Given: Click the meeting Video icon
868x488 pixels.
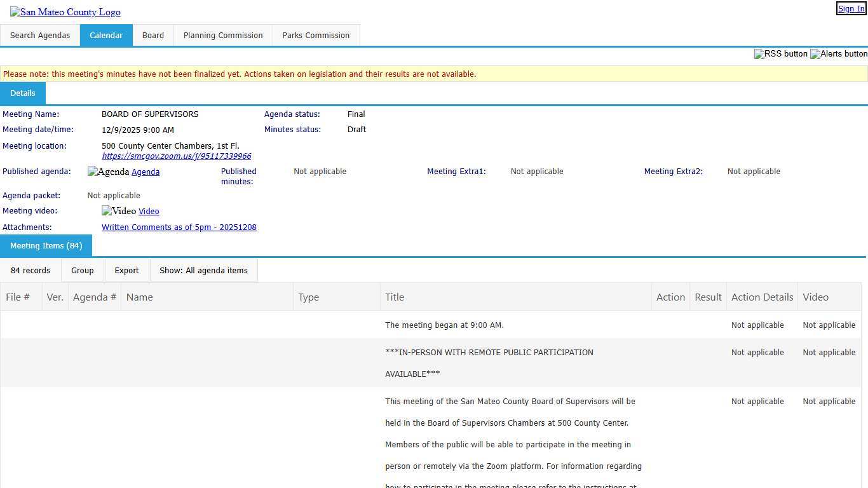Looking at the screenshot, I should [119, 211].
